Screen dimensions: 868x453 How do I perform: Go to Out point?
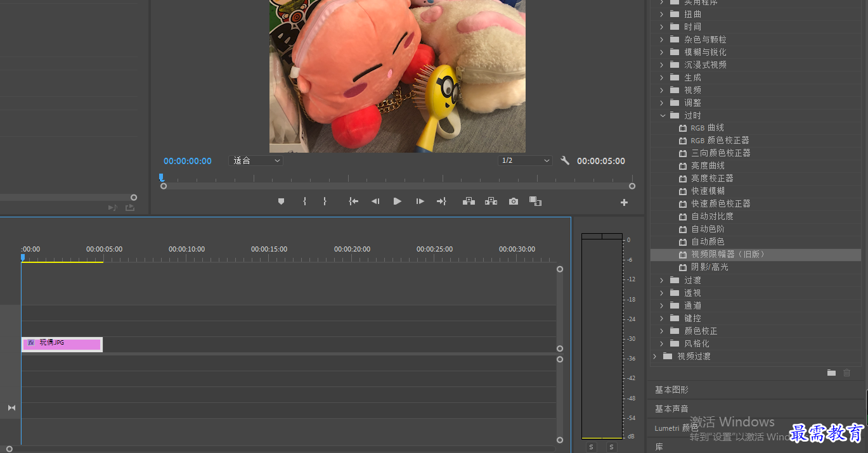click(x=441, y=201)
